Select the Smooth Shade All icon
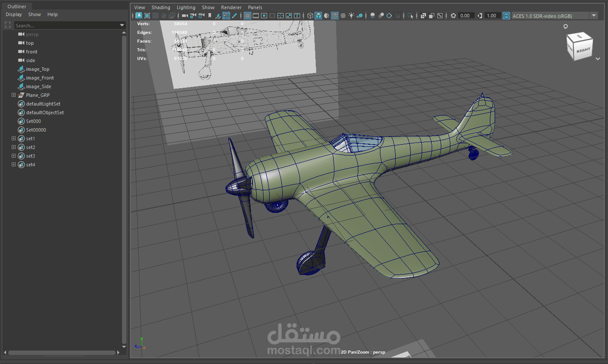608x364 pixels. click(318, 16)
